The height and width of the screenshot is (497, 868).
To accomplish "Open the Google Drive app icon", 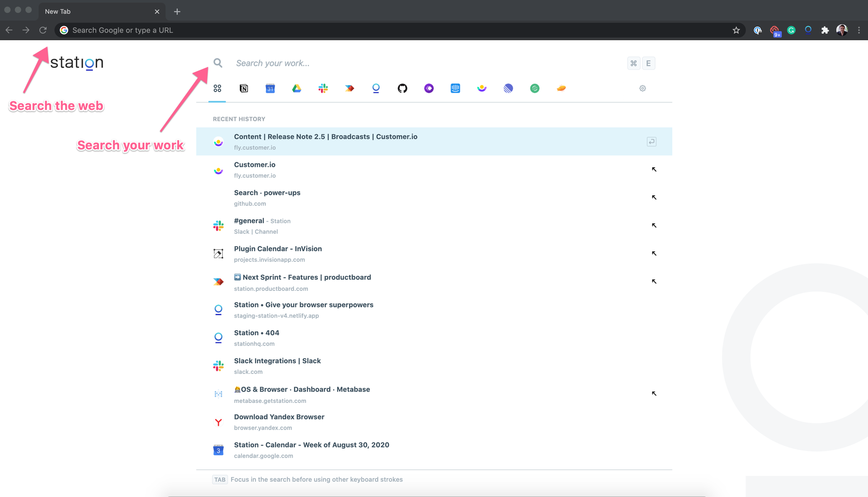I will (x=297, y=88).
